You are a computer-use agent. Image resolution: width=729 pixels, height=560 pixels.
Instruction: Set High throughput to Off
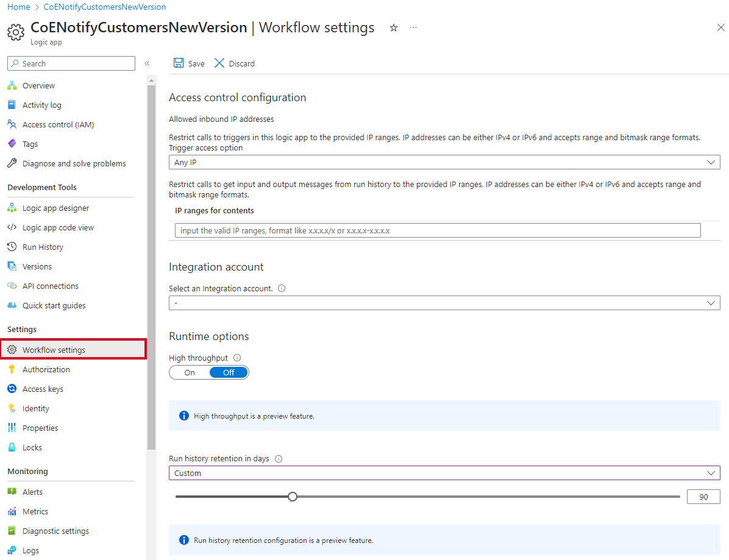(229, 372)
